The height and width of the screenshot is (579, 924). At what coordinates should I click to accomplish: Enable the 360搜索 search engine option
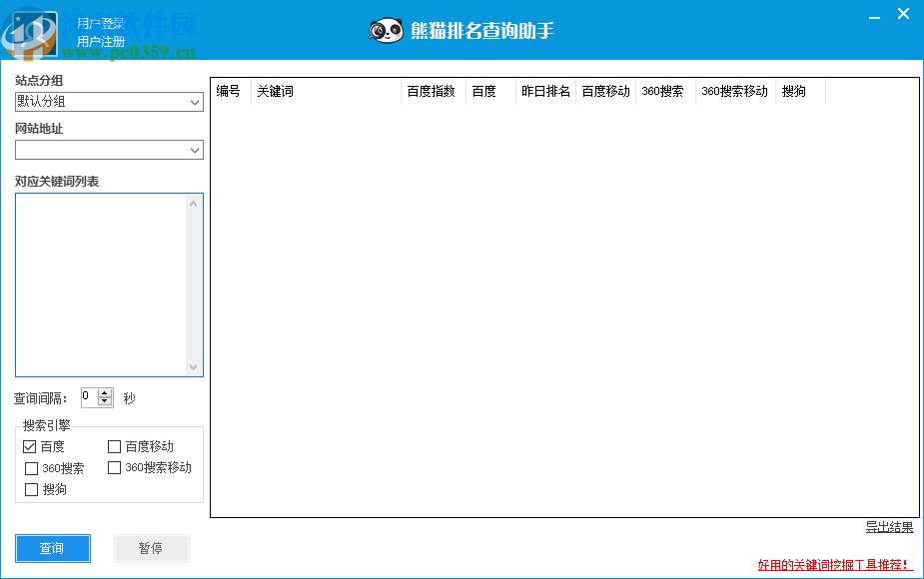[31, 468]
